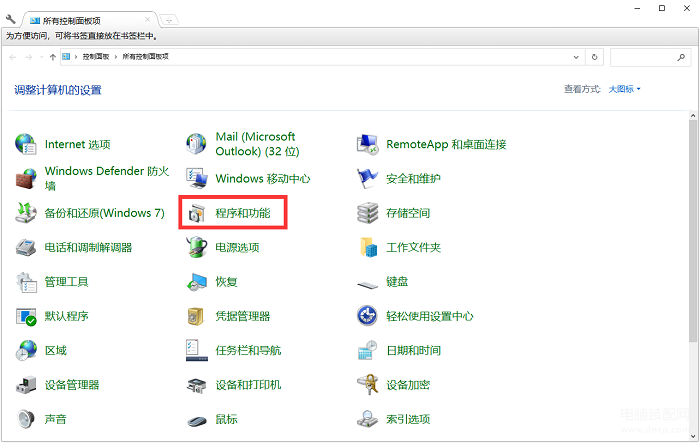This screenshot has width=700, height=443.
Task: Click the refresh button by address bar
Action: [596, 57]
